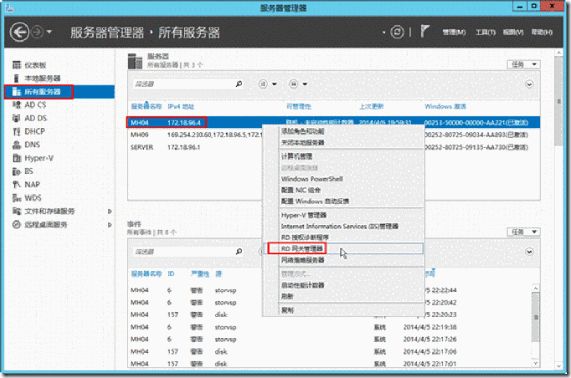Open the 任务 dropdown in the servers panel
The width and height of the screenshot is (571, 378).
coord(524,64)
